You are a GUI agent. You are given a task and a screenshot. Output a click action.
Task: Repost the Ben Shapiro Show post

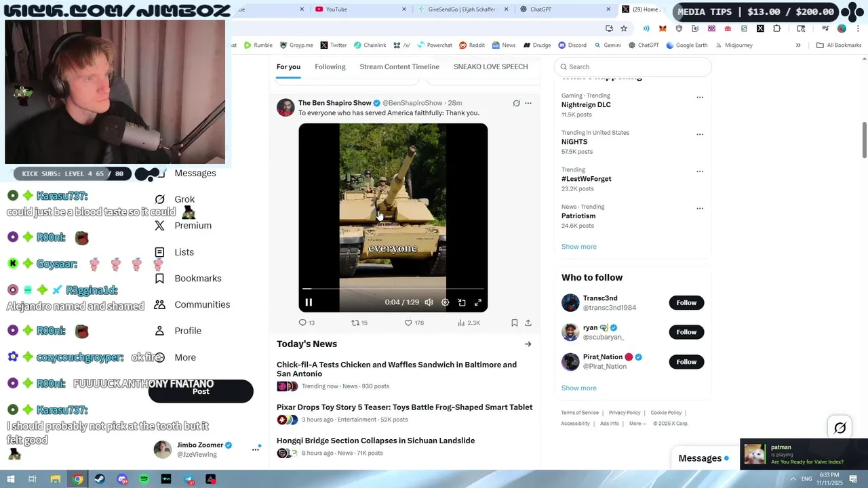[359, 323]
